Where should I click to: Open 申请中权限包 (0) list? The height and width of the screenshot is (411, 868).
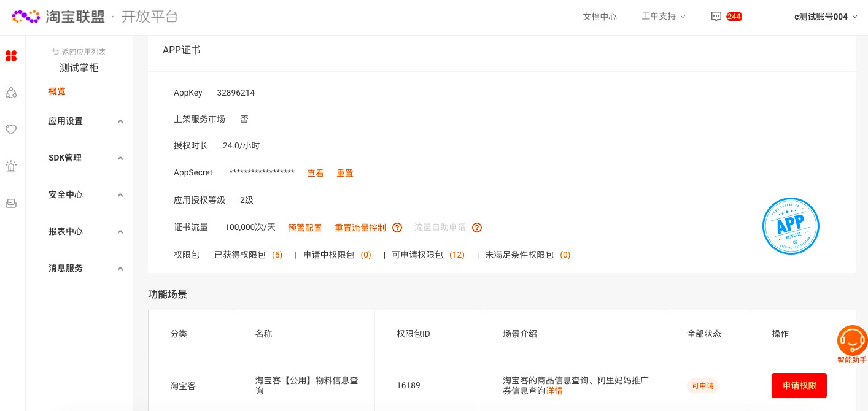coord(338,255)
